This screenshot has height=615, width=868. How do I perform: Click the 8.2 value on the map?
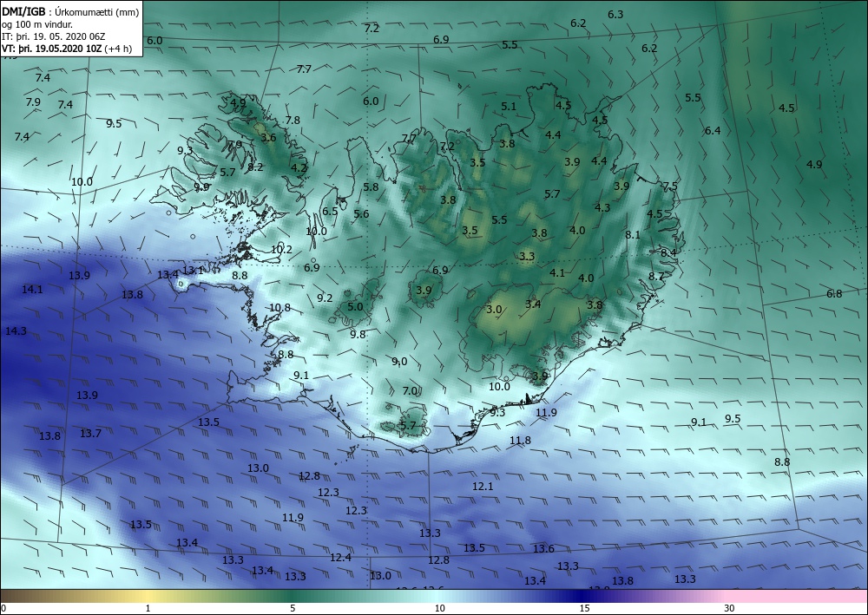click(x=255, y=167)
